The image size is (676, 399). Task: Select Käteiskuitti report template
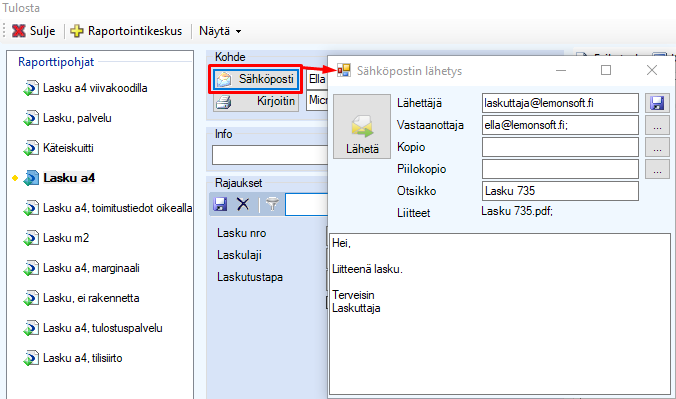click(58, 148)
